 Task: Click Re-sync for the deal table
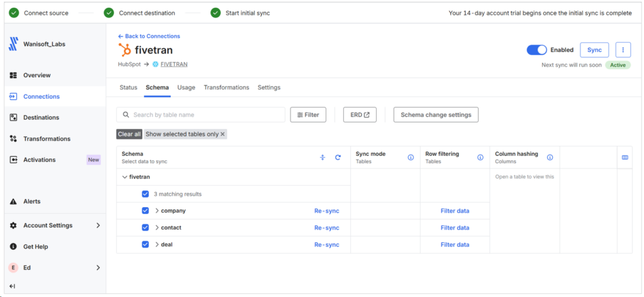tap(327, 244)
